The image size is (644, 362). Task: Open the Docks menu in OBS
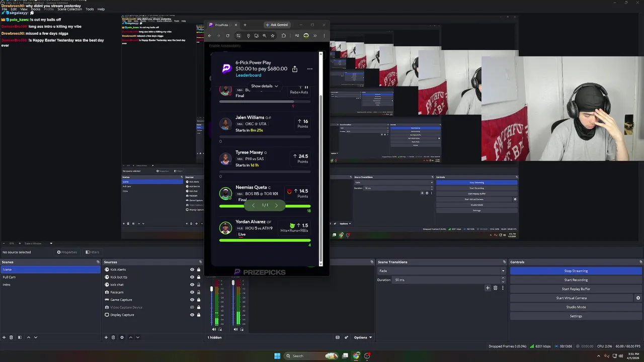(x=36, y=9)
